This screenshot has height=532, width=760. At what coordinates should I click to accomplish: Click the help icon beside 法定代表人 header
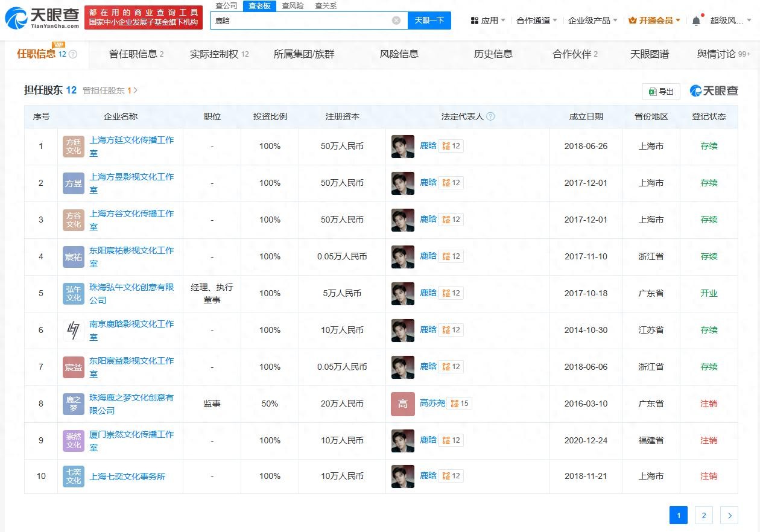tap(490, 116)
